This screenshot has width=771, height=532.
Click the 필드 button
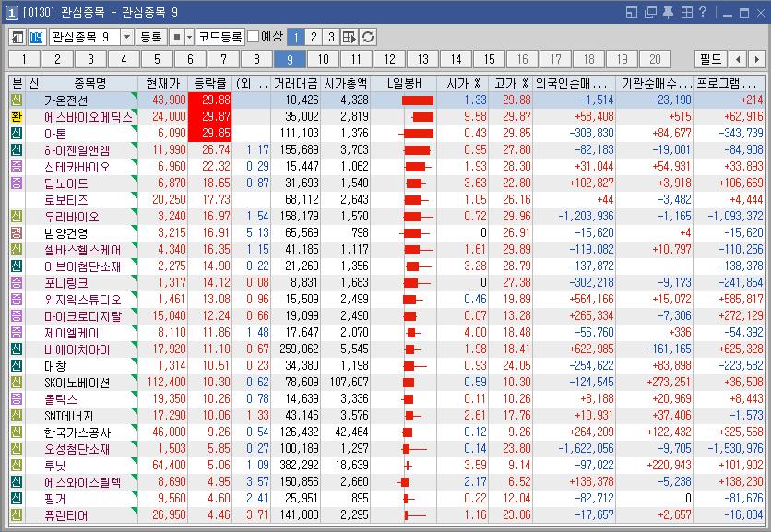click(x=710, y=60)
